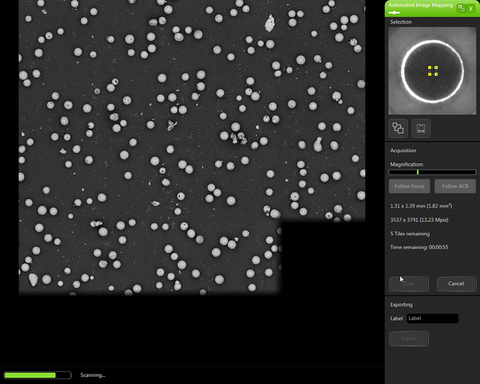Click the greyed-out Scan button
The width and height of the screenshot is (480, 384).
click(x=409, y=284)
